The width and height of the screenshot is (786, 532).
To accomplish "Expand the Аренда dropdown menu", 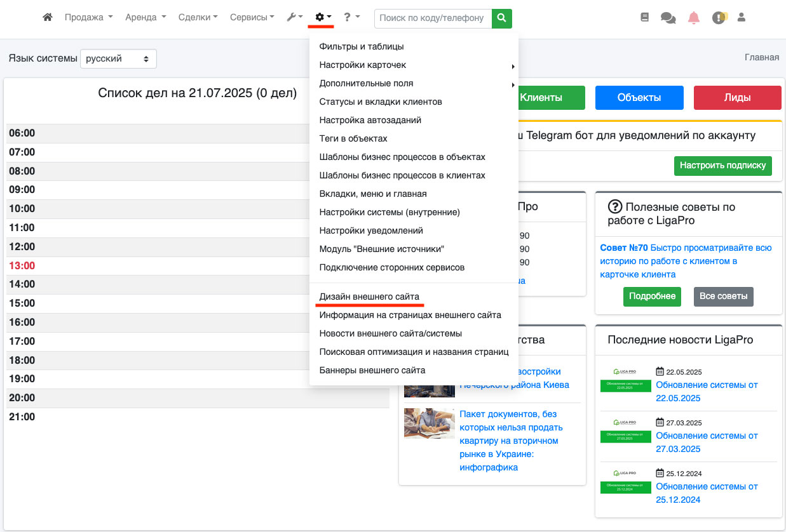I will coord(146,18).
